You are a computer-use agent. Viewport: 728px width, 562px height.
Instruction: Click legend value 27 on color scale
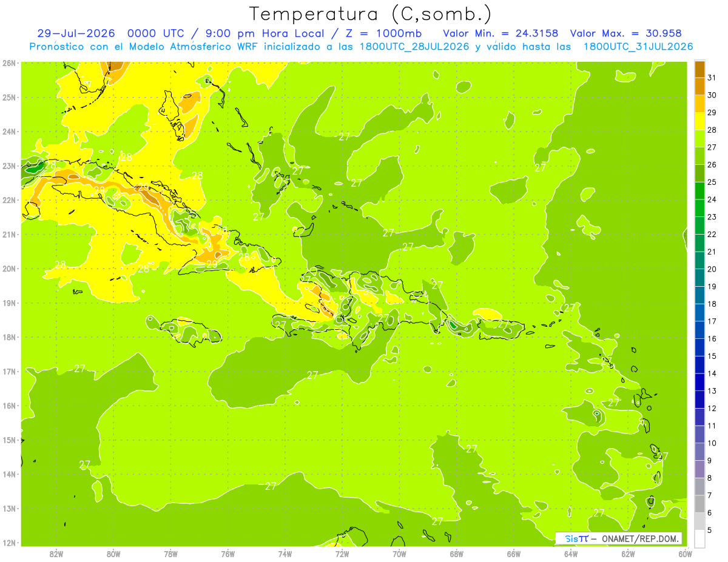pyautogui.click(x=712, y=147)
